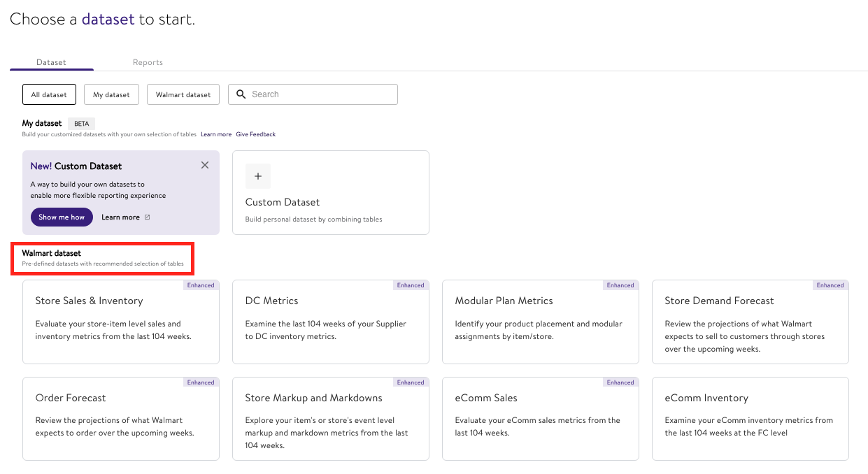
Task: Select the Store Demand Forecast dataset
Action: [x=750, y=322]
